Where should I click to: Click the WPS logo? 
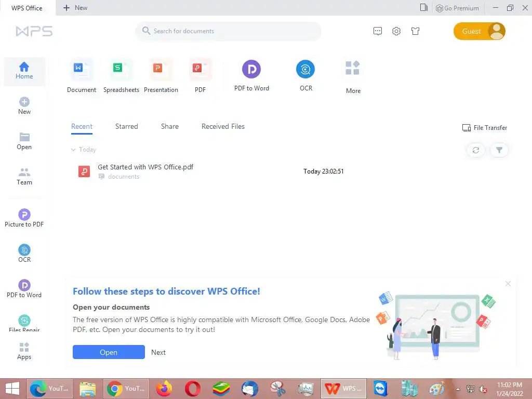pos(34,31)
